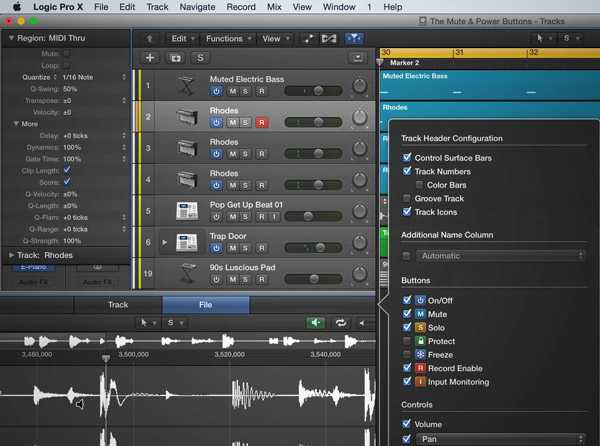Click the Quantize 1/16 Note value
The image size is (600, 446).
point(78,77)
